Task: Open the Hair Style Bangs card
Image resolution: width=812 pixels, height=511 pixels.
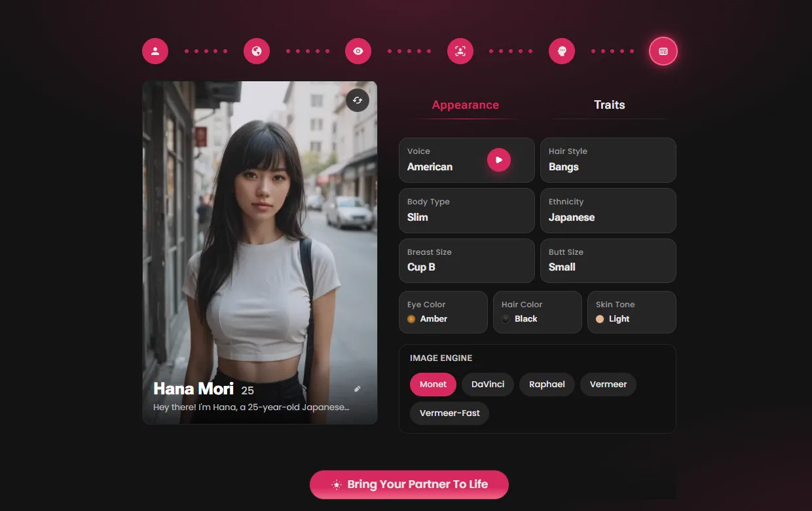Action: 608,160
